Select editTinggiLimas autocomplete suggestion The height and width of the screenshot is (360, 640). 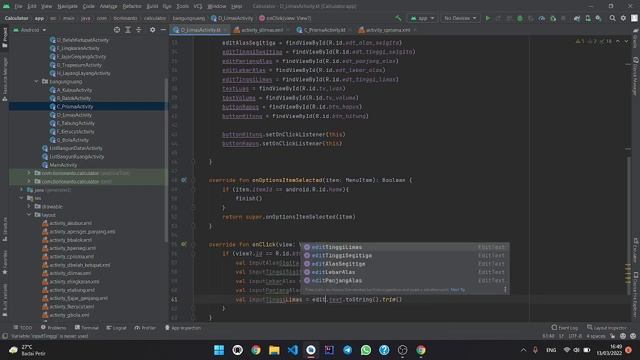[405, 247]
